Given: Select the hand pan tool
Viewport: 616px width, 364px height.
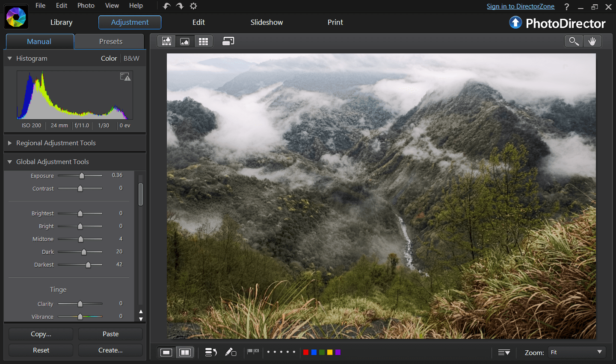Looking at the screenshot, I should [592, 41].
